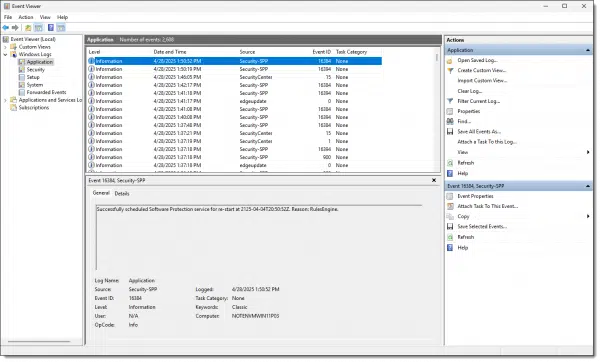Sort by the Event ID column header
The width and height of the screenshot is (600, 362).
(321, 52)
